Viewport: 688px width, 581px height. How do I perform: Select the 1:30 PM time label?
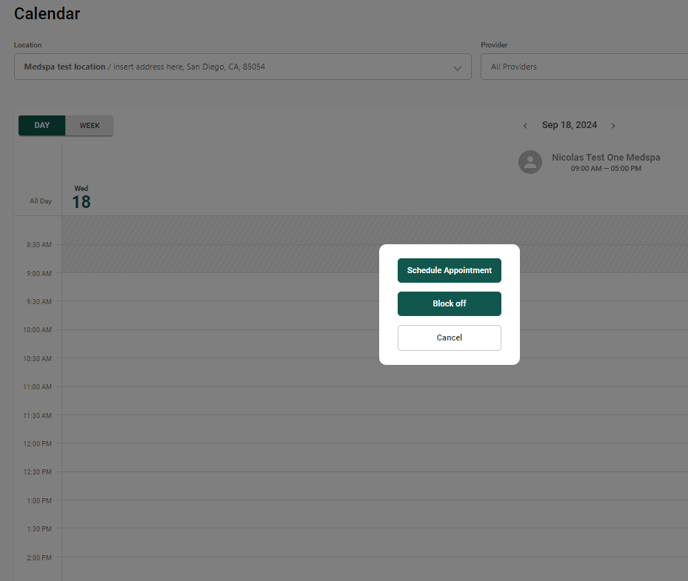tap(39, 529)
